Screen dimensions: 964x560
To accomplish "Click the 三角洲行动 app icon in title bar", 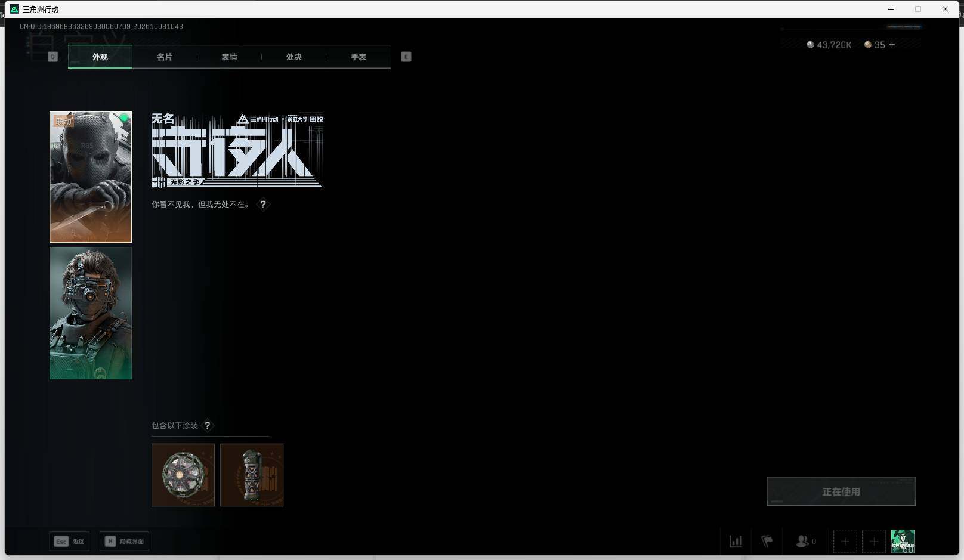I will click(15, 9).
